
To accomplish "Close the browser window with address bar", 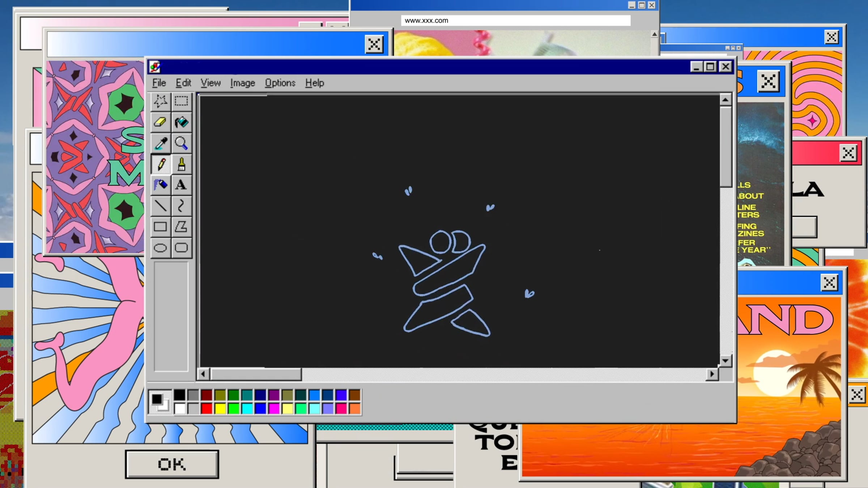I will 651,5.
